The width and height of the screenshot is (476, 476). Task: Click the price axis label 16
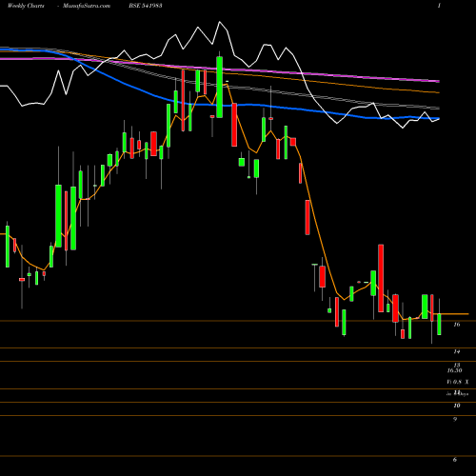pos(457,325)
